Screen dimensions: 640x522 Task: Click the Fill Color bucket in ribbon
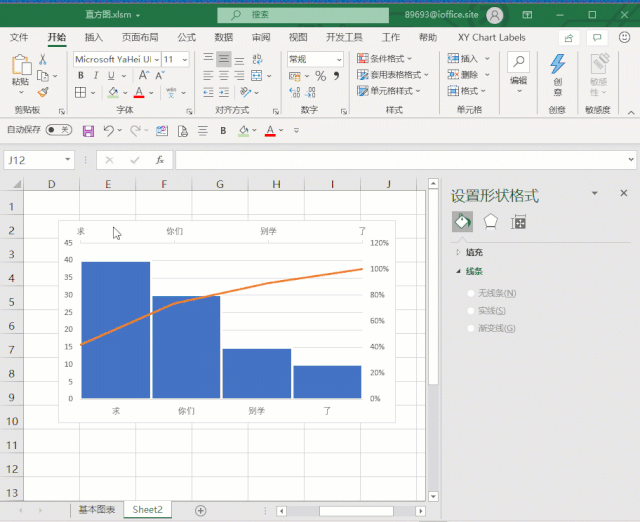point(113,93)
